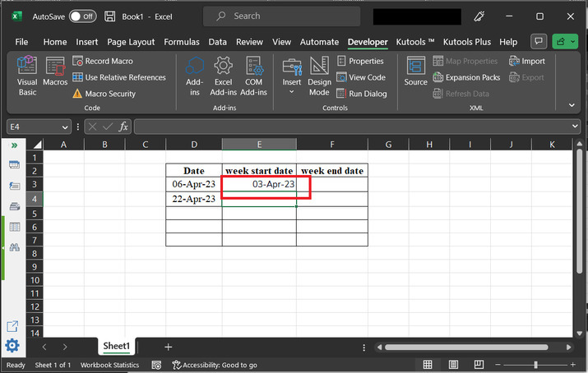
Task: Click Workbook Statistics in status bar
Action: tap(109, 365)
